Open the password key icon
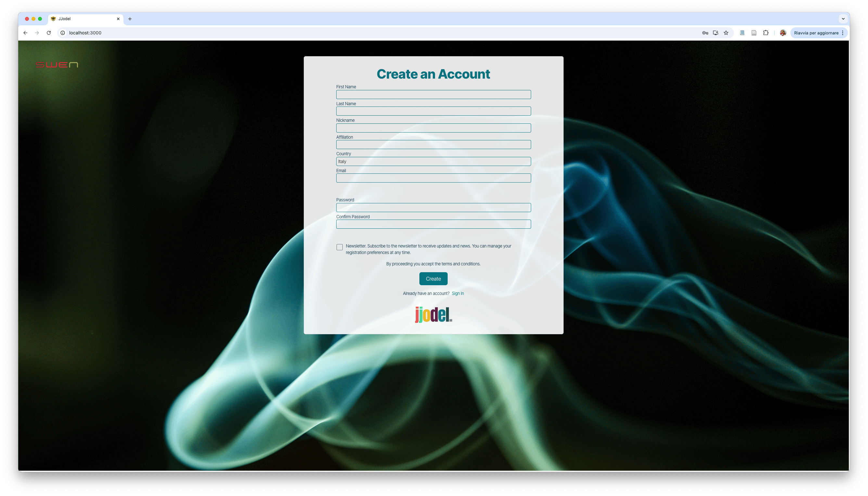The height and width of the screenshot is (496, 868). [705, 33]
